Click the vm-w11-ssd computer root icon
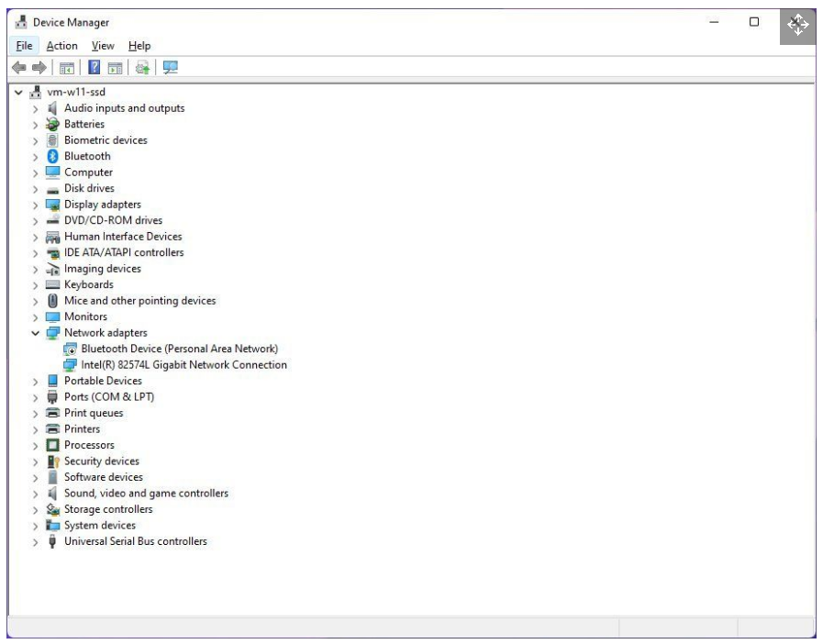 tap(35, 93)
